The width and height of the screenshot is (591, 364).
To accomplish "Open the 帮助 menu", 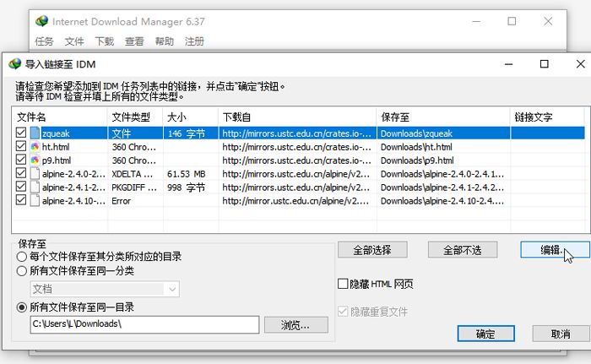I will tap(165, 41).
